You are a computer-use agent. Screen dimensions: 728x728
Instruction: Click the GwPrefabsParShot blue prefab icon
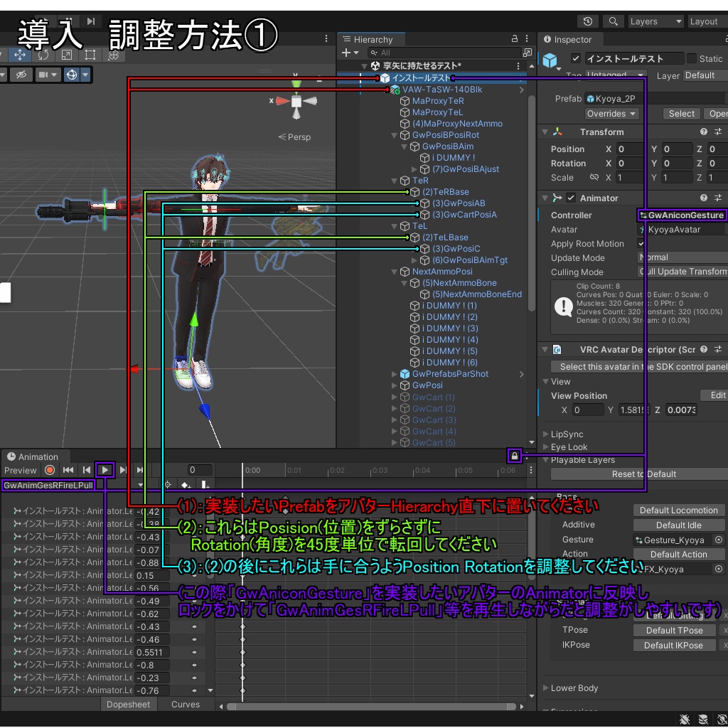tap(405, 374)
